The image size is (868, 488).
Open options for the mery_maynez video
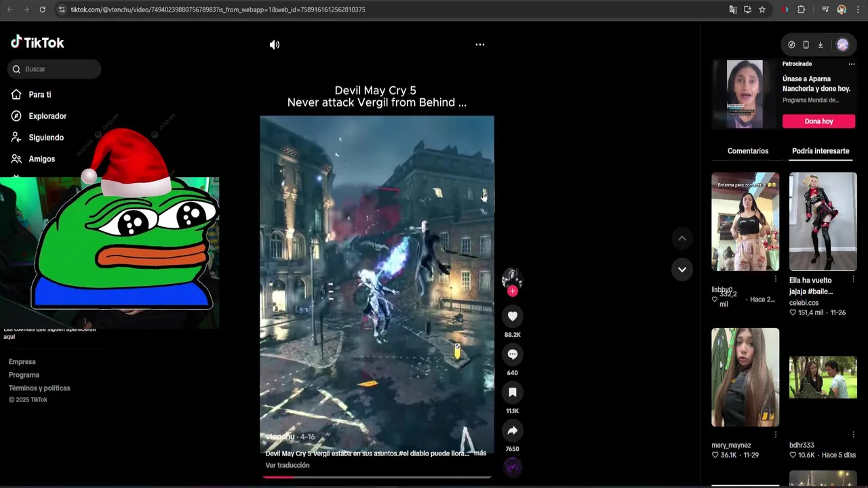click(x=776, y=434)
